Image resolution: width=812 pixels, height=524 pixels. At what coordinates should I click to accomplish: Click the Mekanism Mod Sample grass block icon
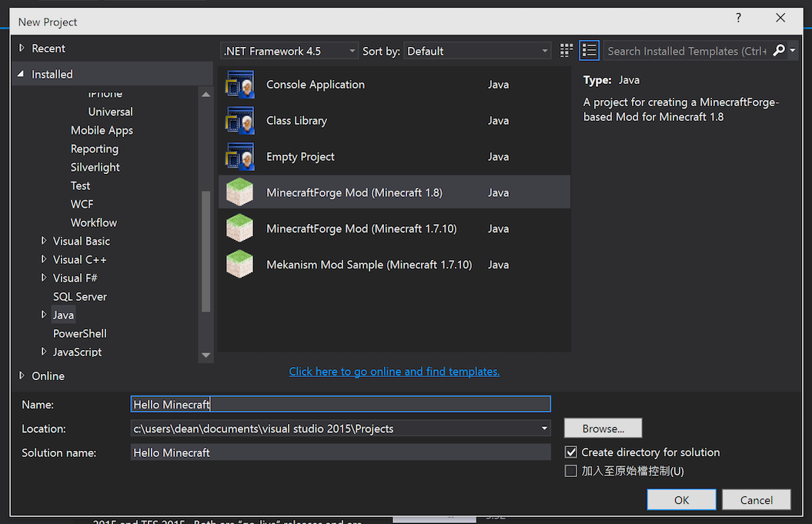click(x=240, y=264)
